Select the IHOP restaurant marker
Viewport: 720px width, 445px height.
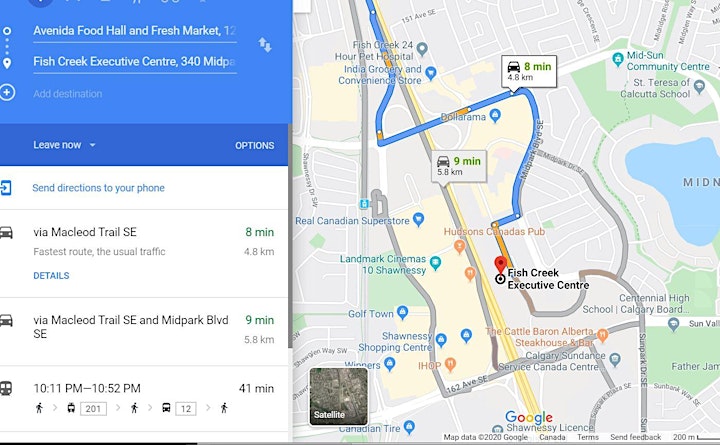pyautogui.click(x=450, y=365)
